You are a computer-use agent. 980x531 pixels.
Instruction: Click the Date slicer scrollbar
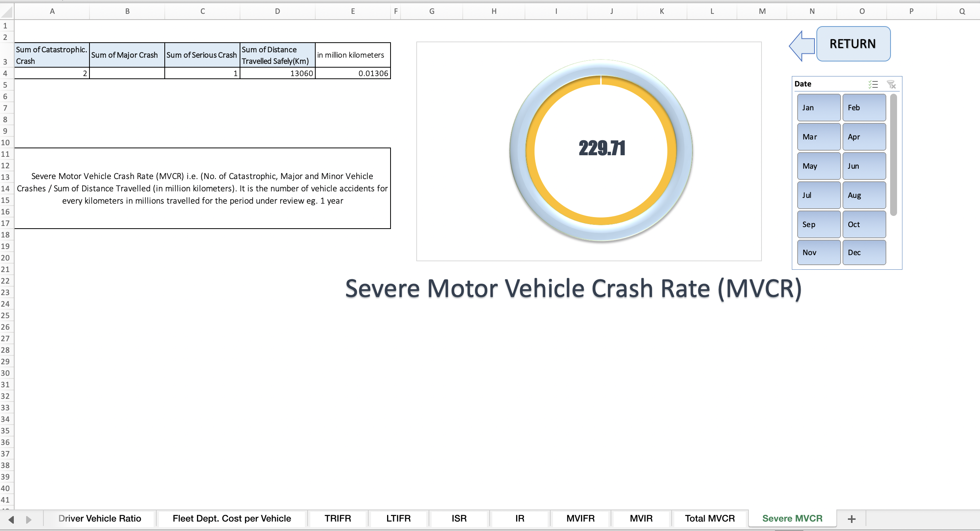coord(894,154)
